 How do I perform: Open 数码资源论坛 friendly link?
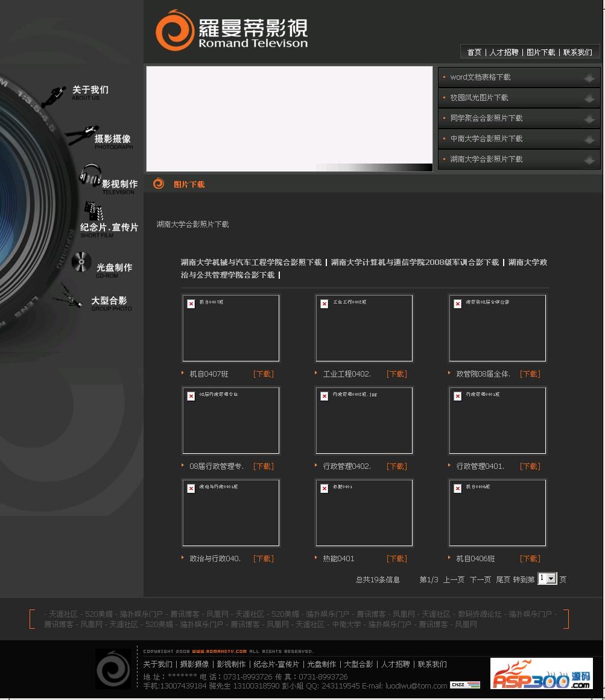[479, 614]
